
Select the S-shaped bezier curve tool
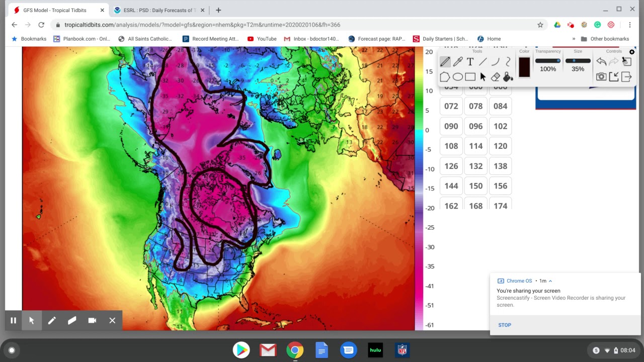tap(508, 62)
